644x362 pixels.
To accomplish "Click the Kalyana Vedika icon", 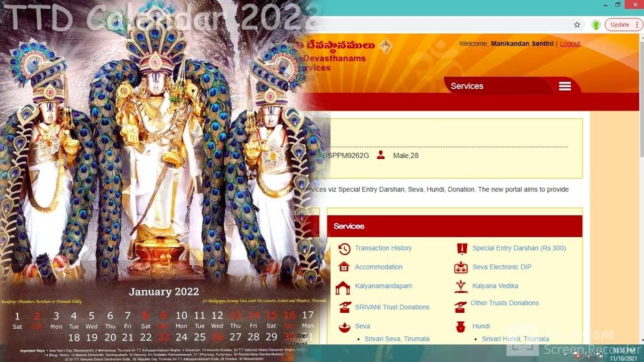I will click(461, 287).
